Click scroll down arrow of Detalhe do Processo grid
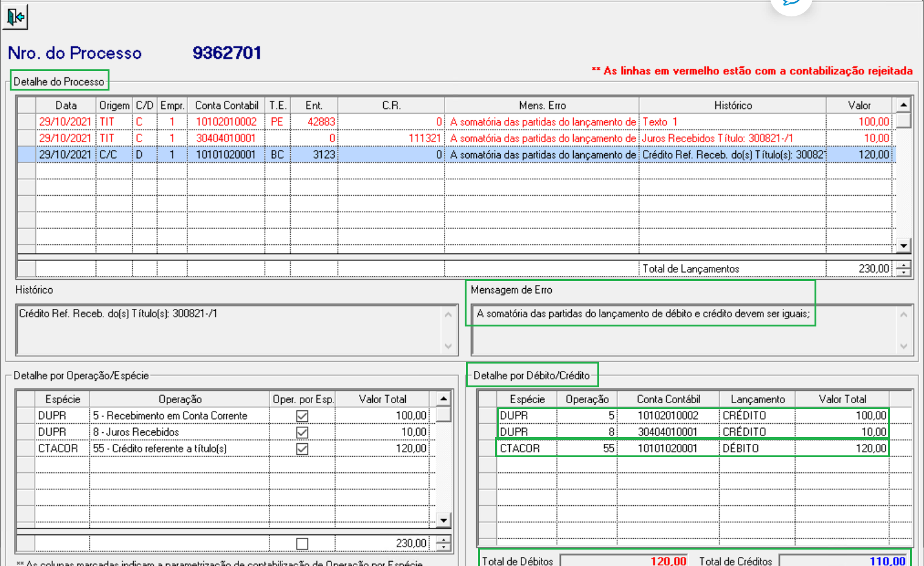924x566 pixels. tap(903, 246)
